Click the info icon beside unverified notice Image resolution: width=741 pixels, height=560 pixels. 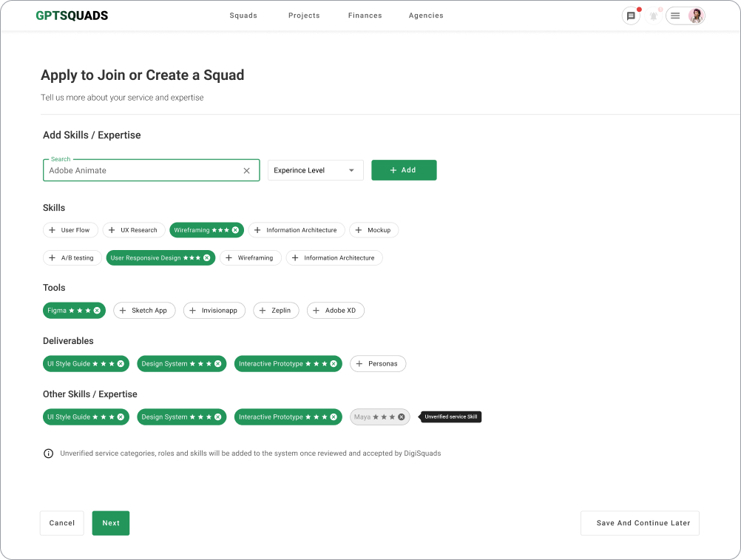(48, 453)
